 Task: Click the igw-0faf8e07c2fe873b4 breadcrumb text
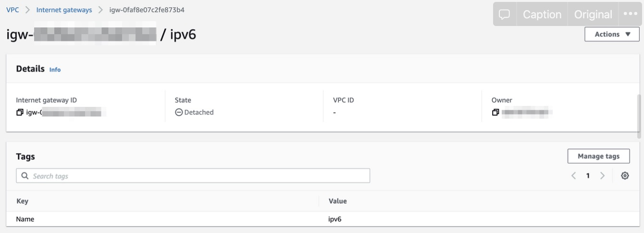(147, 10)
